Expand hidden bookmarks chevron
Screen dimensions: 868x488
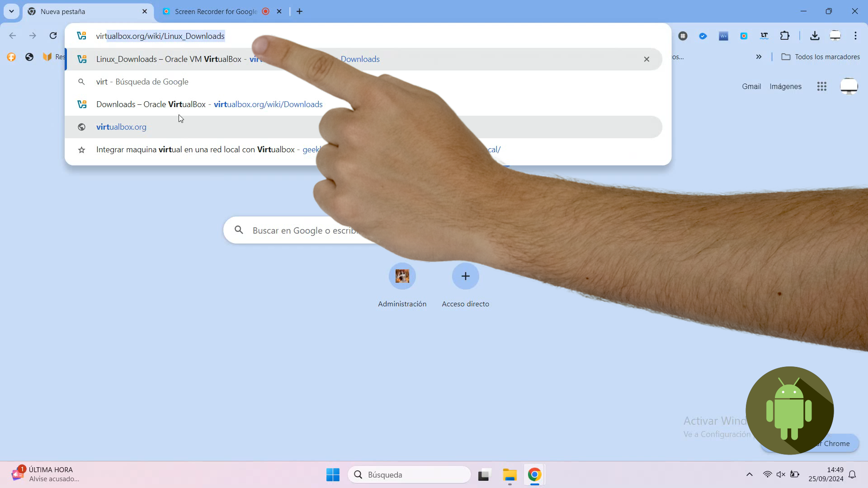[759, 57]
